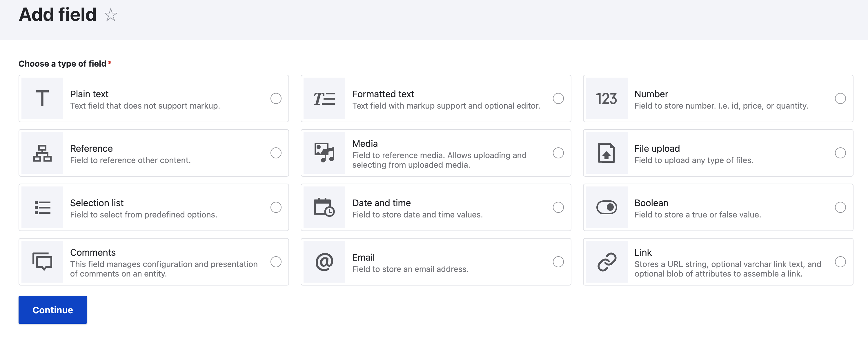Click the Date and time calendar icon
The height and width of the screenshot is (344, 868).
coord(324,207)
